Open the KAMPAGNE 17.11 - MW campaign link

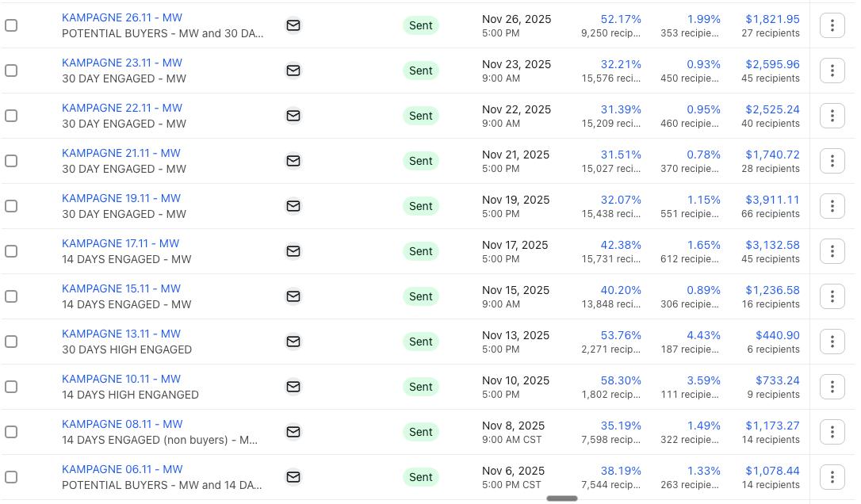tap(121, 243)
